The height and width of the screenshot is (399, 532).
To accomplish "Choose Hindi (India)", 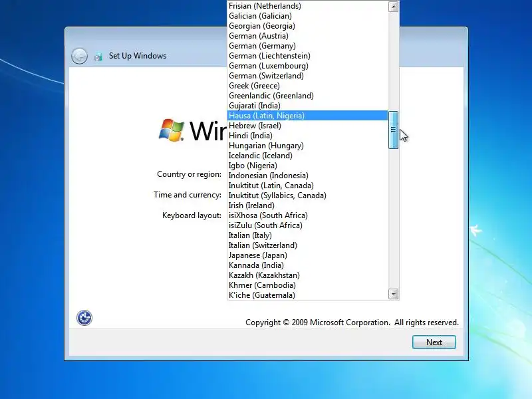I will pos(307,136).
